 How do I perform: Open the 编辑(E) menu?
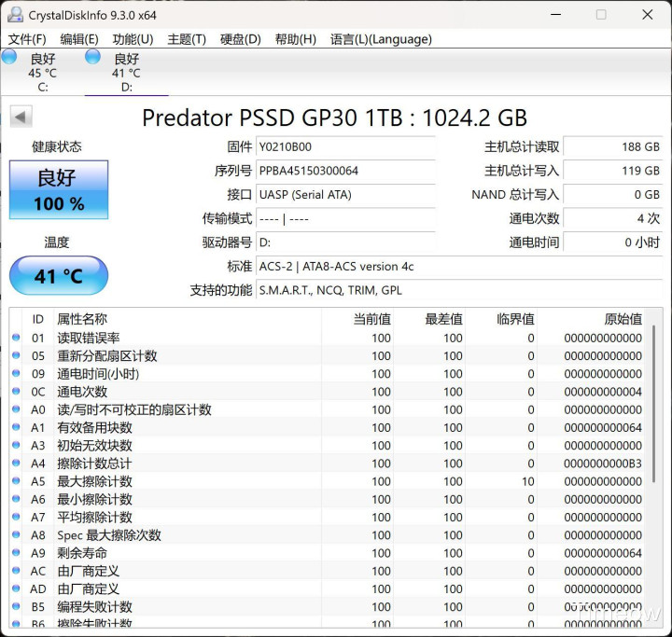[x=79, y=39]
